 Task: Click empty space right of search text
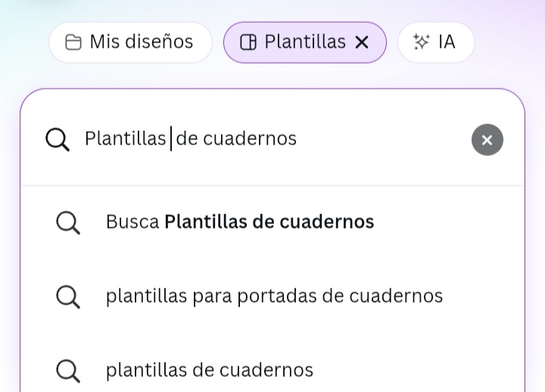coord(381,138)
